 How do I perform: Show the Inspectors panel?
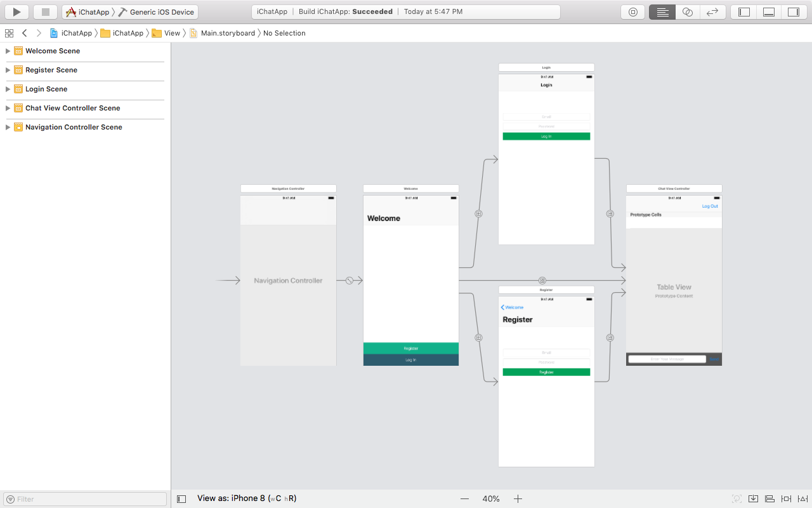792,11
